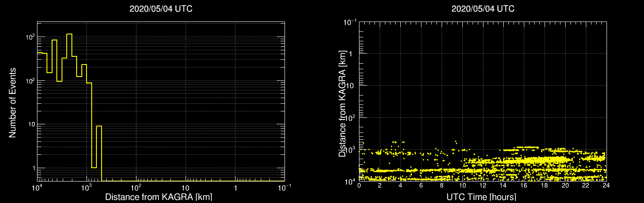Screen dimensions: 644x203
Task: Click the 4 tick label on time axis
Action: [x=400, y=186]
